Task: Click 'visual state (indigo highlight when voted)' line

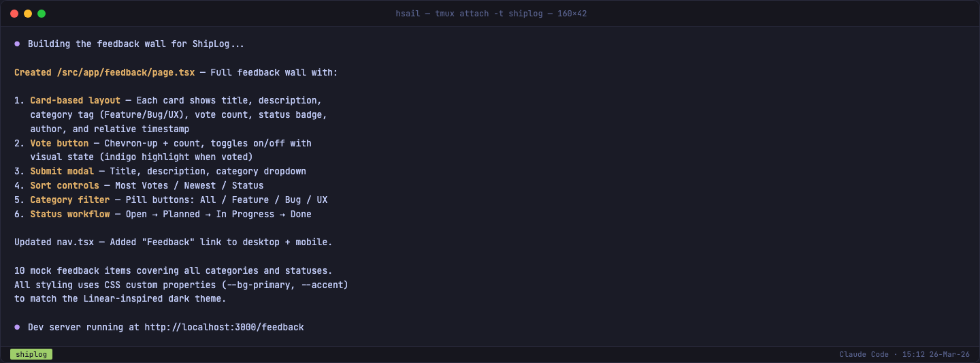Action: 142,157
